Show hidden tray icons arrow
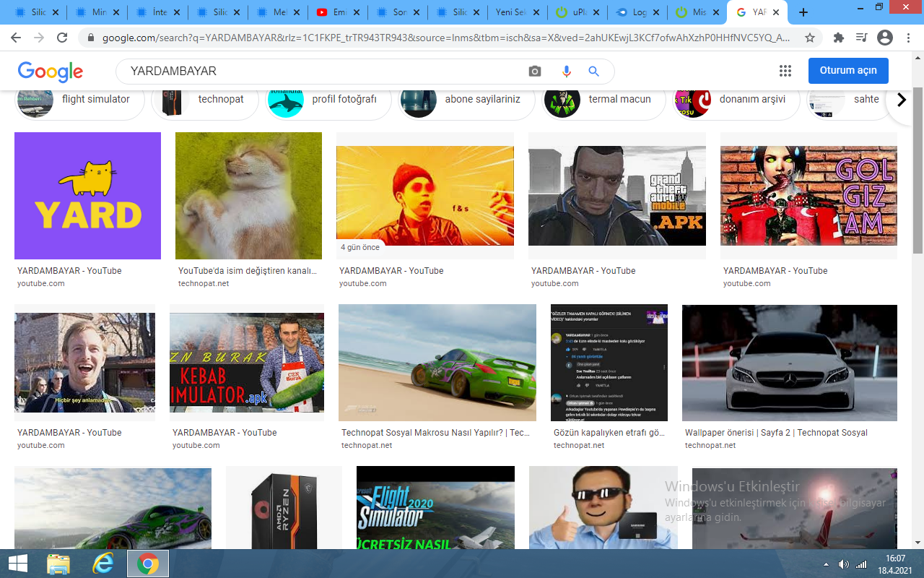 pos(826,564)
